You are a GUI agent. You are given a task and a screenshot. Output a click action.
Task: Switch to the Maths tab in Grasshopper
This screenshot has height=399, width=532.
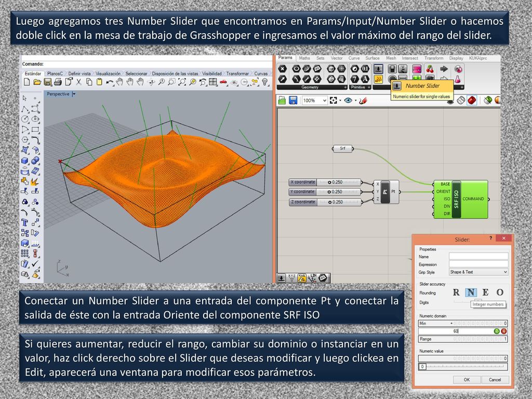[304, 58]
